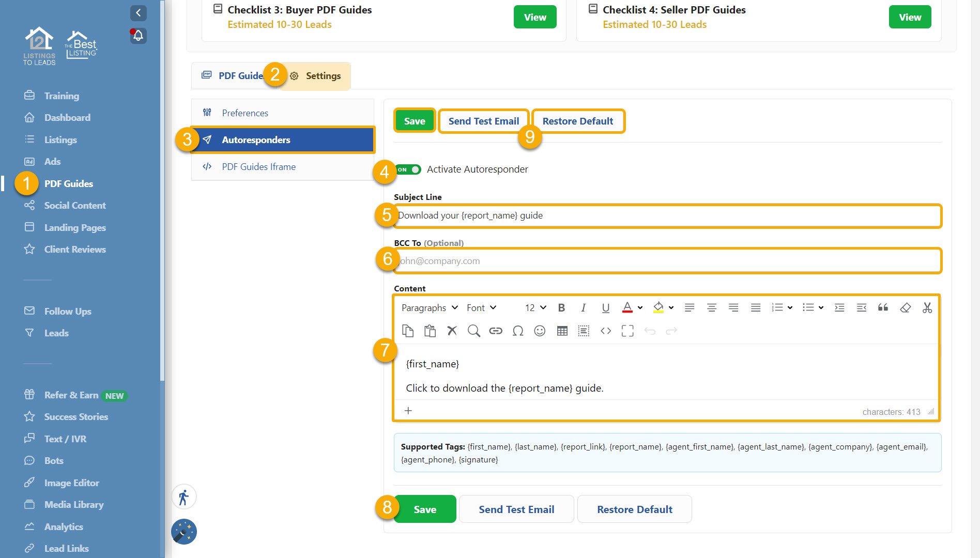Open the source code view
Screen dimensions: 980x558
(x=606, y=331)
